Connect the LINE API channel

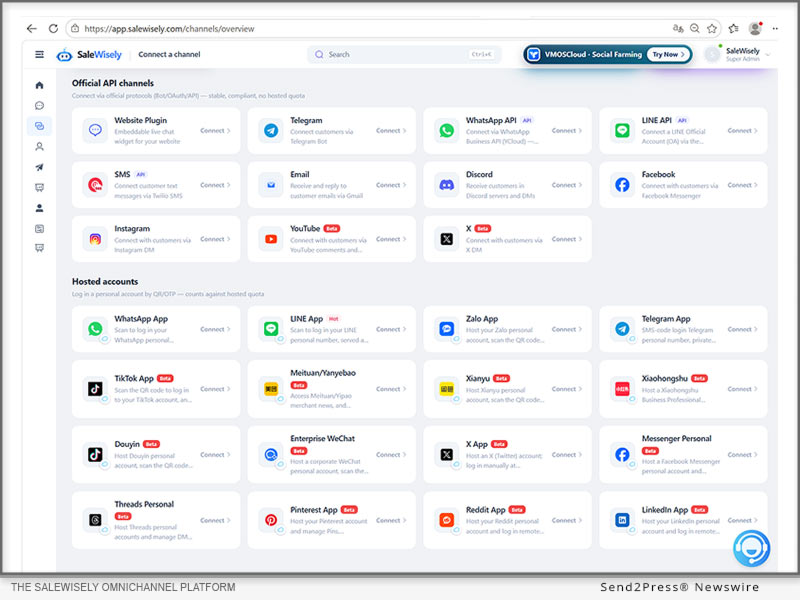[742, 131]
